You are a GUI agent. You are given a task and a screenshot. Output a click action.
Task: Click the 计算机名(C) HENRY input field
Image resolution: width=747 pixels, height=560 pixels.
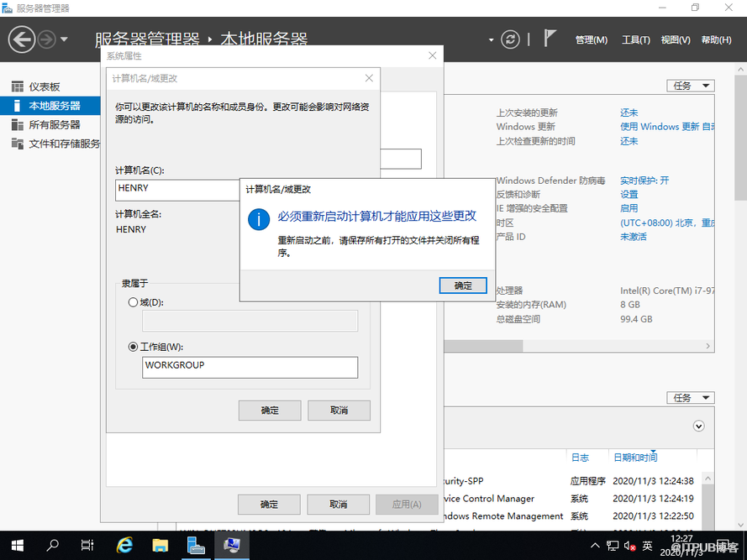coord(177,190)
